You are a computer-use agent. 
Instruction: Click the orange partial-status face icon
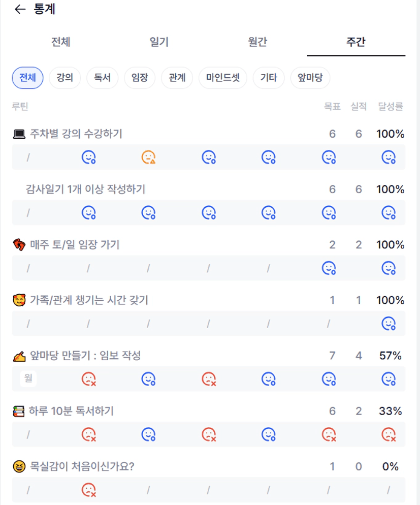[148, 157]
